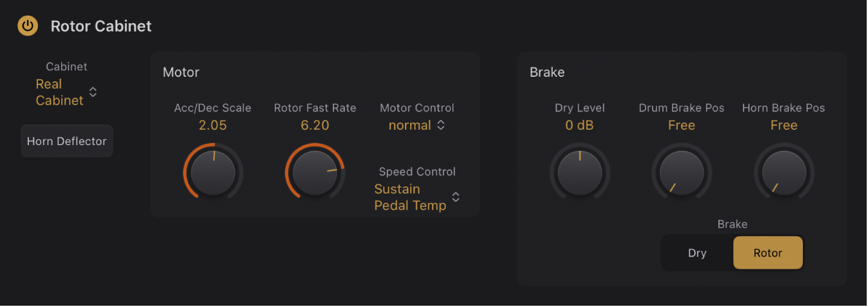The image size is (868, 307).
Task: Click the Drum Brake Pos knob
Action: click(682, 173)
